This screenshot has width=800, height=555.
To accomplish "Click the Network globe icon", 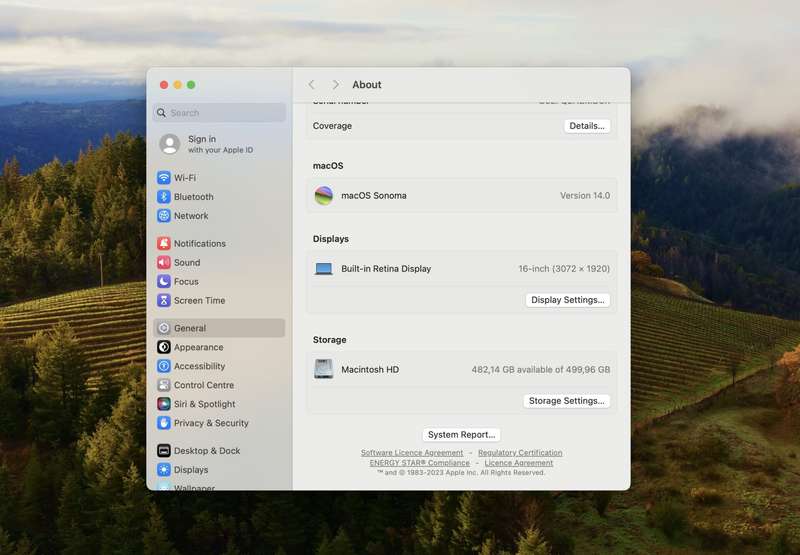I will point(164,215).
